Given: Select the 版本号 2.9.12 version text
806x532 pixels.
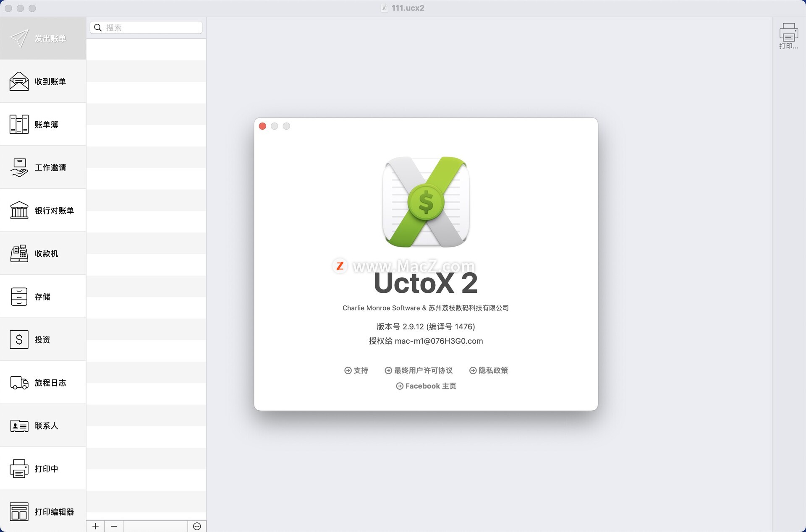Looking at the screenshot, I should pyautogui.click(x=426, y=326).
